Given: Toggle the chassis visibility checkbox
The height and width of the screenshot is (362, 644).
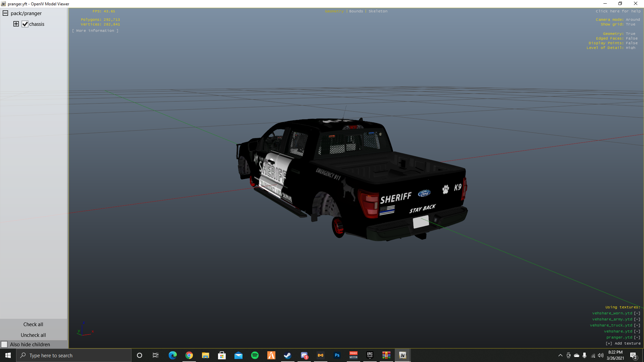Looking at the screenshot, I should tap(25, 24).
